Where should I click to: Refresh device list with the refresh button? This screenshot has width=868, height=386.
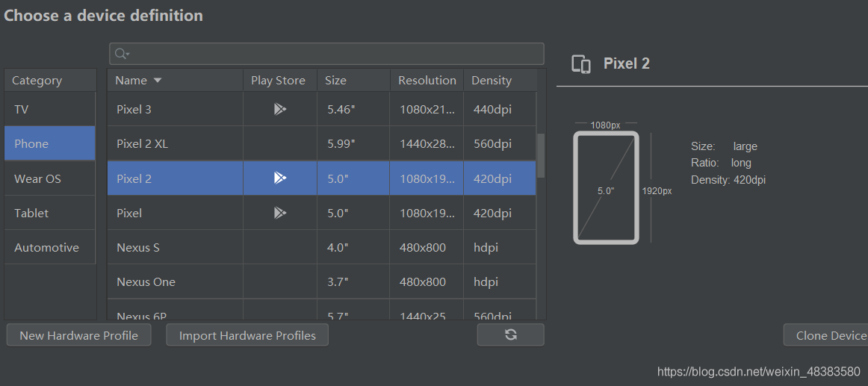(x=510, y=334)
